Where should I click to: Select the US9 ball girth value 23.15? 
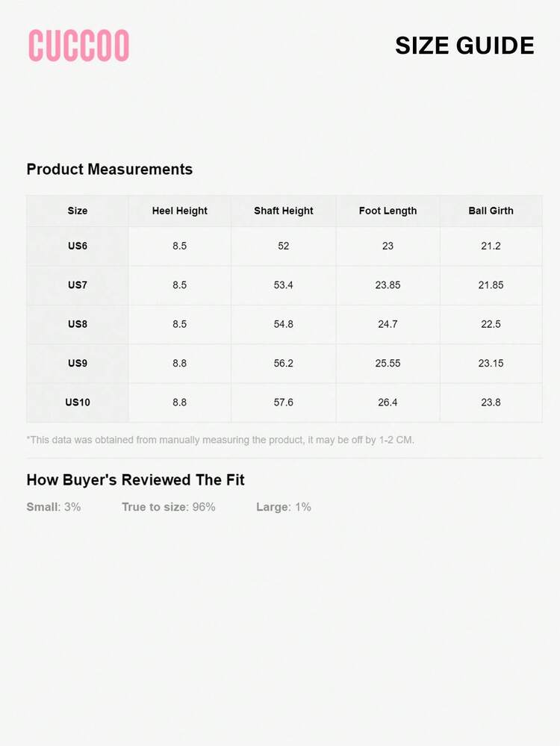coord(491,363)
